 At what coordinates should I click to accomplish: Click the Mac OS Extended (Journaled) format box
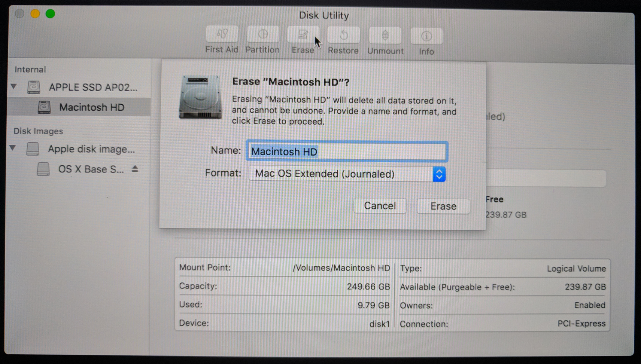pyautogui.click(x=347, y=174)
